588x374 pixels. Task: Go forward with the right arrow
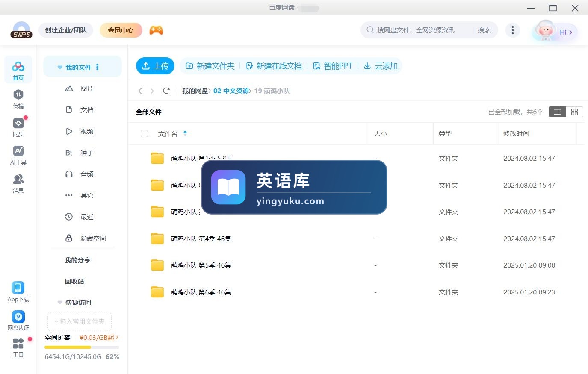[x=152, y=91]
